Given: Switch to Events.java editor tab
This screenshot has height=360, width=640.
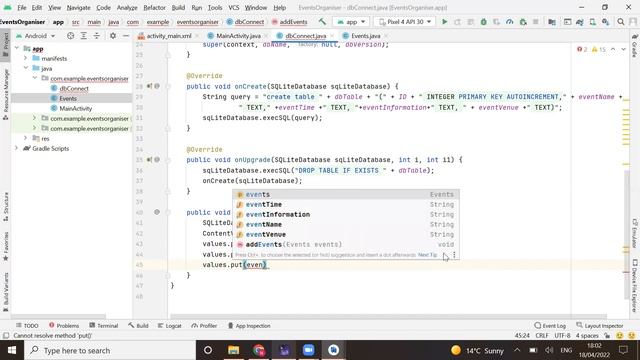Looking at the screenshot, I should pos(364,36).
